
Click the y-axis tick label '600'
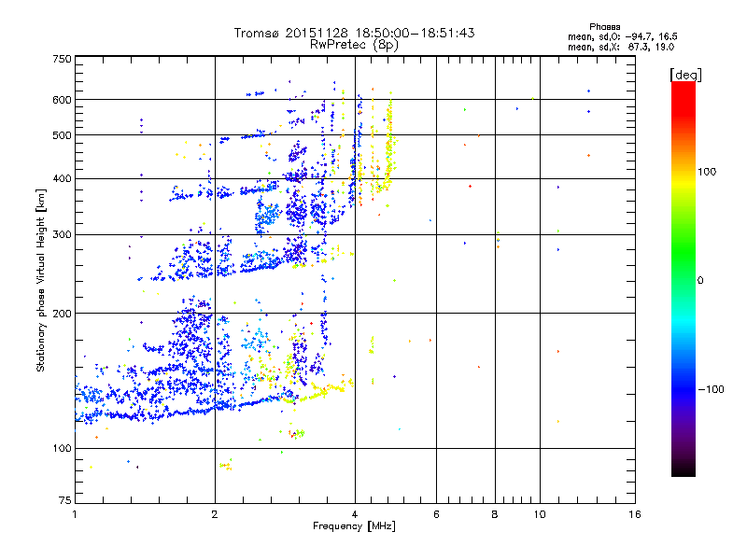click(x=62, y=100)
